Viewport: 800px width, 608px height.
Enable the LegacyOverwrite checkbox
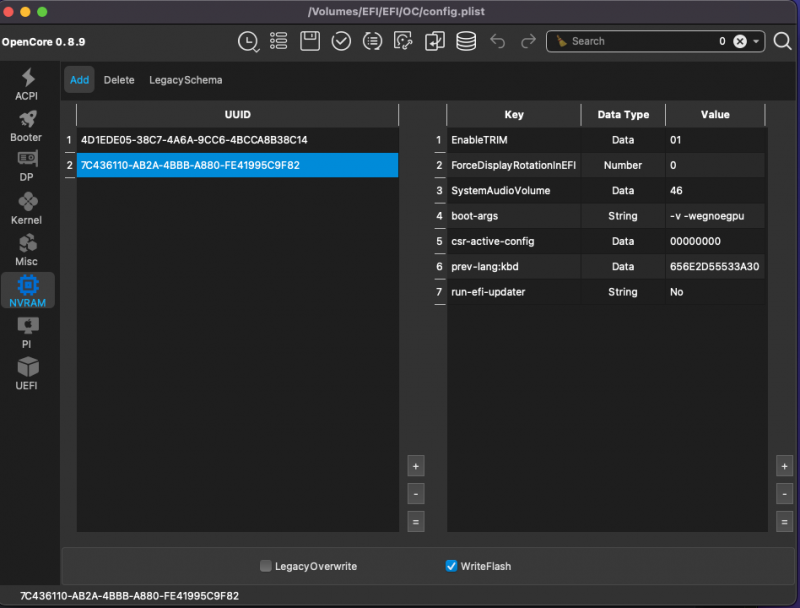click(266, 566)
